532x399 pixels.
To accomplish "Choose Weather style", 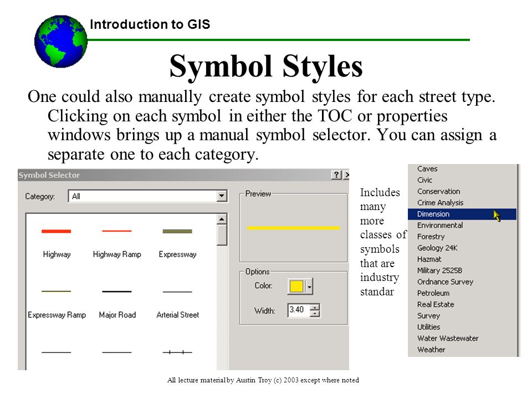I will pos(431,350).
